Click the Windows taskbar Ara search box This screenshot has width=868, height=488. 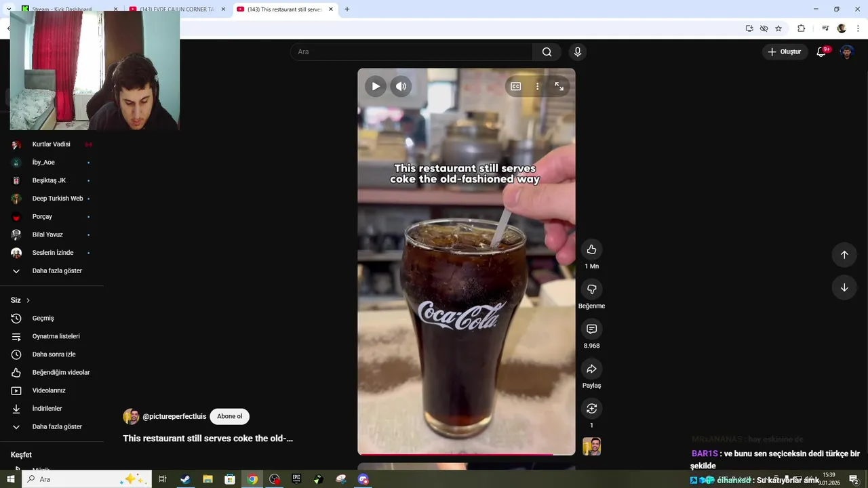pyautogui.click(x=87, y=479)
